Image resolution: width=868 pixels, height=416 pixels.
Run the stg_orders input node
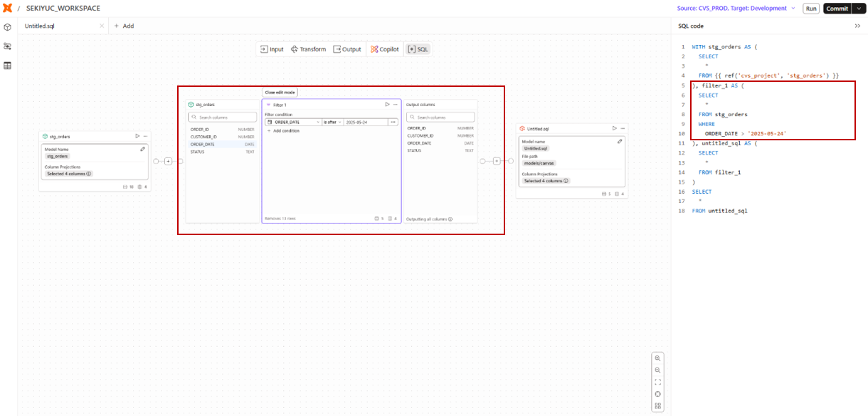(137, 136)
